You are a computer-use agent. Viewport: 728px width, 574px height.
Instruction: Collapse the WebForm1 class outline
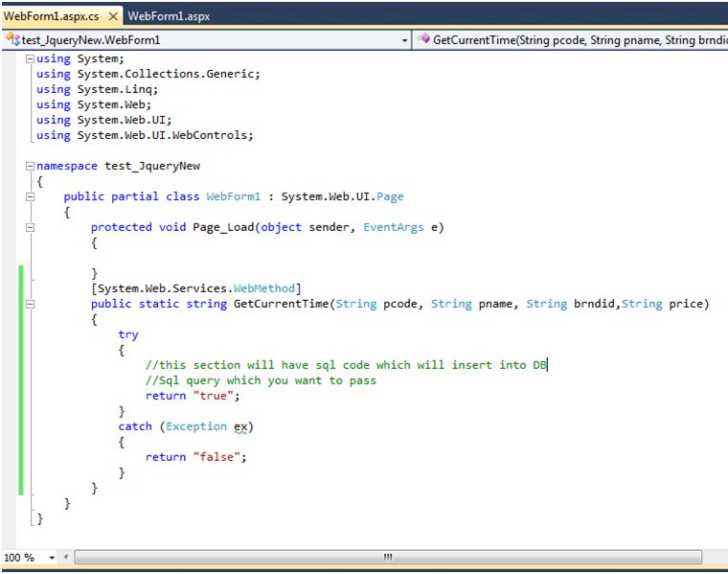(30, 196)
